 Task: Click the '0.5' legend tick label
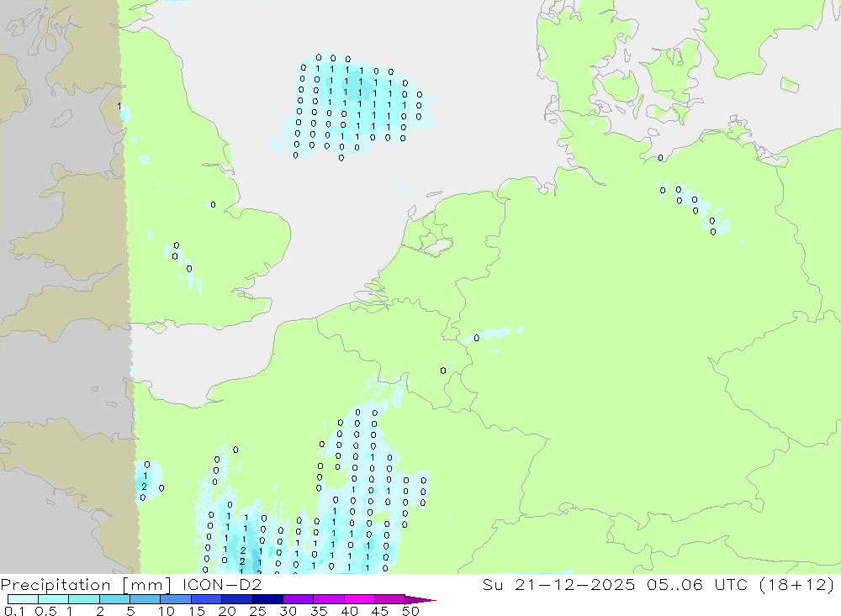tap(45, 611)
